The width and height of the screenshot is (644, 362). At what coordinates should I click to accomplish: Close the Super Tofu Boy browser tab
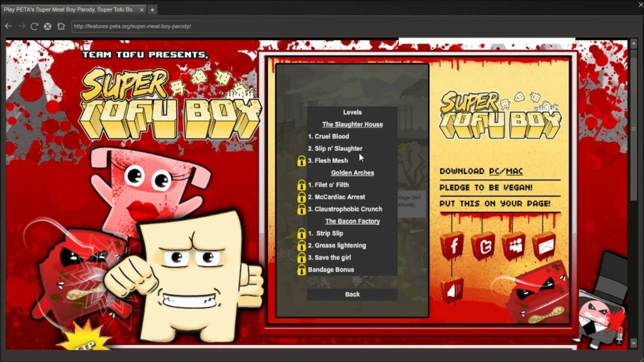pyautogui.click(x=142, y=9)
